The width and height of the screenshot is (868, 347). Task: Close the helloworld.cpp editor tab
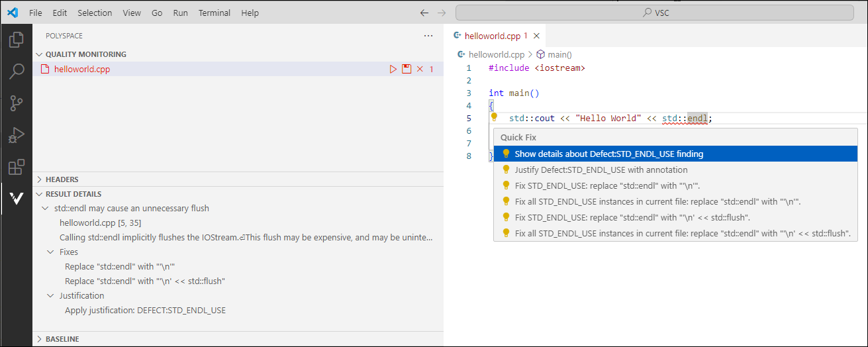tap(536, 36)
